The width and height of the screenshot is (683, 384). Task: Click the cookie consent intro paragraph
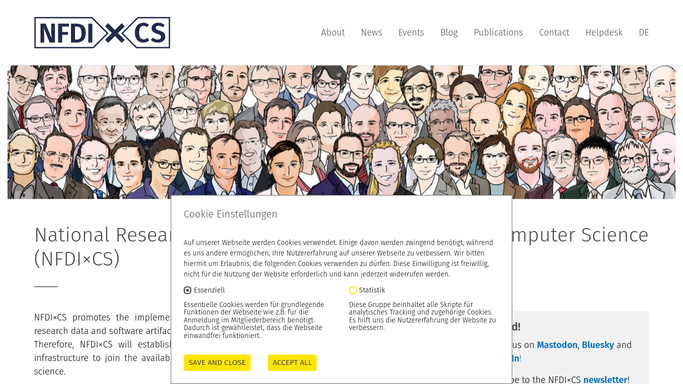[x=338, y=258]
